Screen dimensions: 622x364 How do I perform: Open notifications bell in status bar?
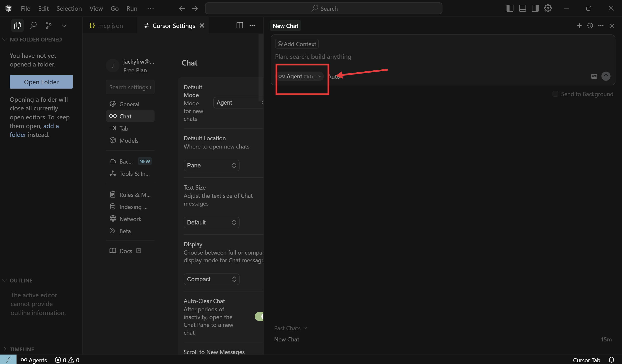click(611, 360)
